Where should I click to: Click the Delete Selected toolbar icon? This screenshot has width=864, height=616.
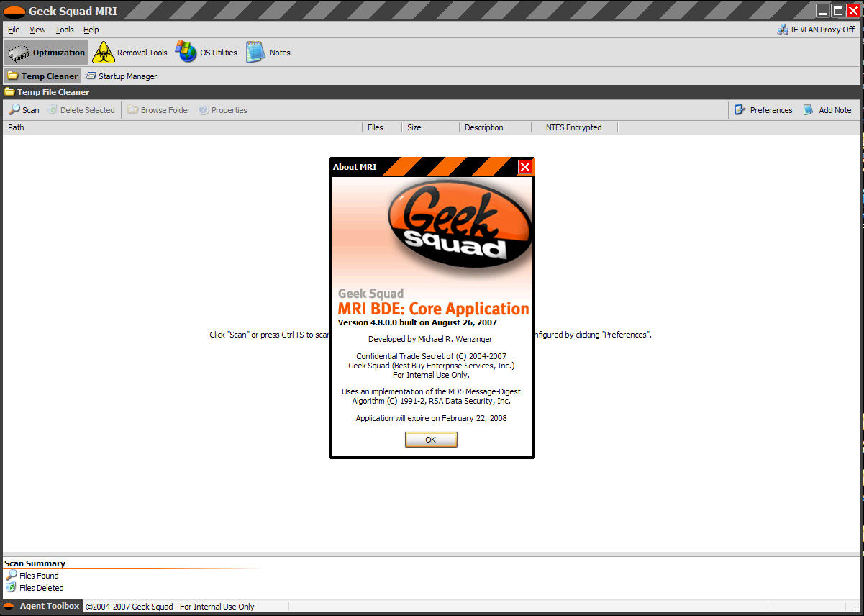(81, 110)
